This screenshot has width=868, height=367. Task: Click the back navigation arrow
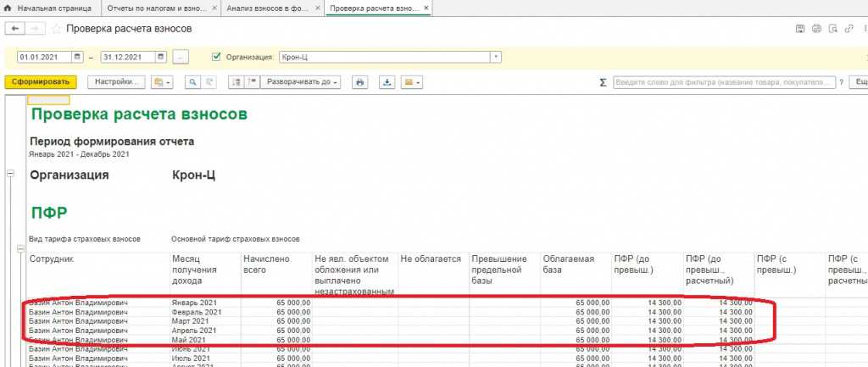click(x=14, y=29)
